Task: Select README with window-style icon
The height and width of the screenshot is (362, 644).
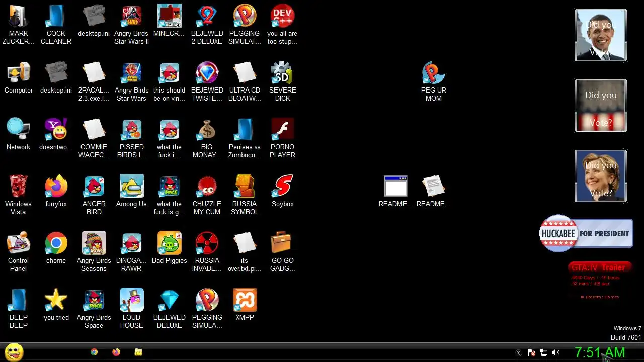Action: coord(396,192)
